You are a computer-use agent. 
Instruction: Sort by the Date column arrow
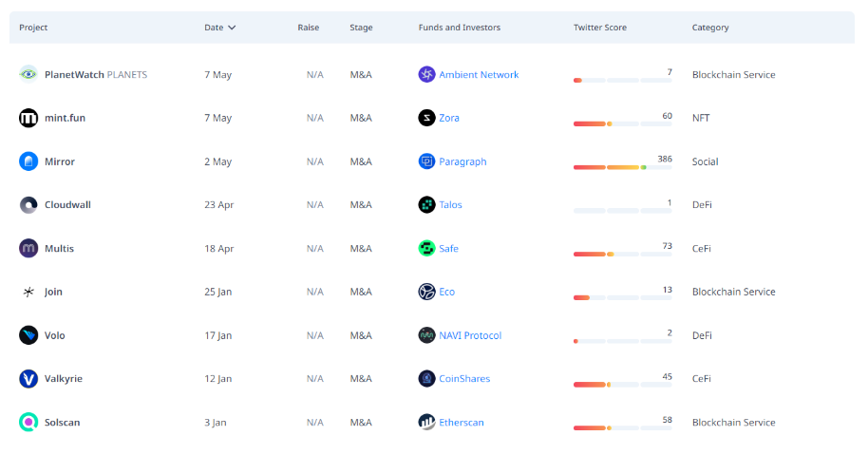[232, 28]
